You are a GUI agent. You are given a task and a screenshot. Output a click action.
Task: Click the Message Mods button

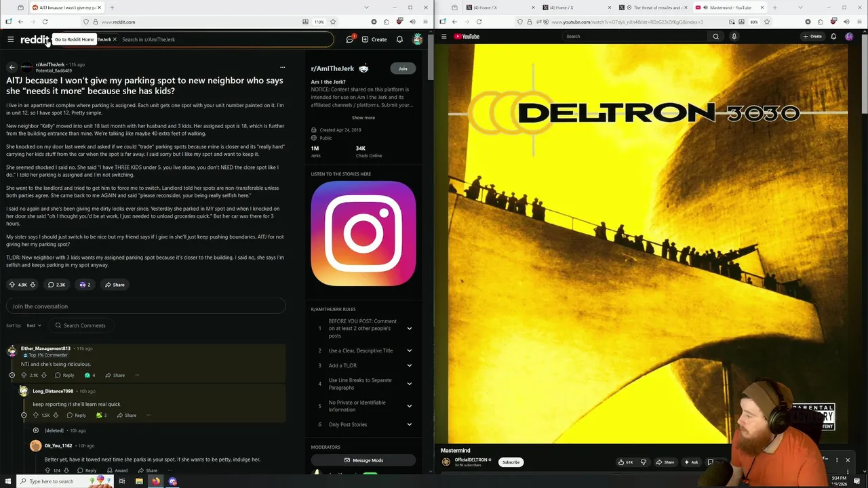click(363, 460)
